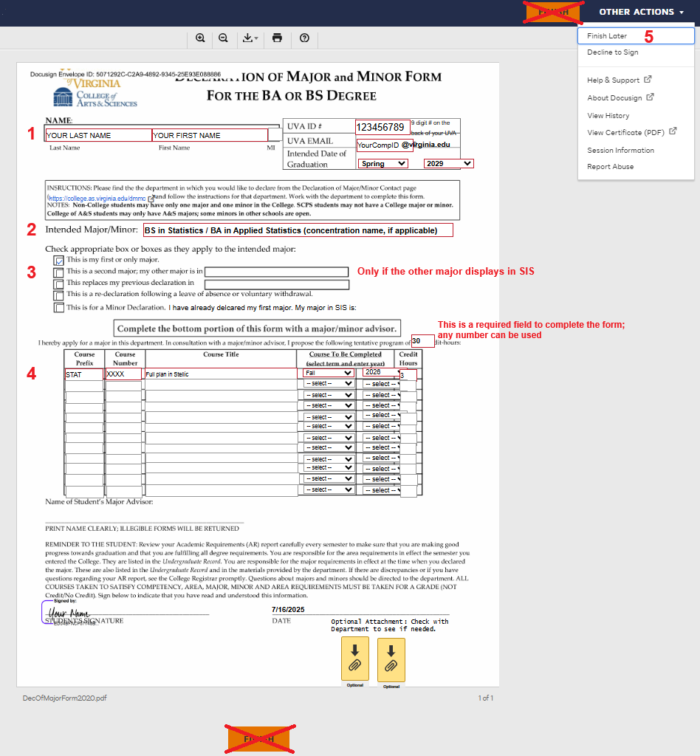Click the Last Name field

click(98, 136)
